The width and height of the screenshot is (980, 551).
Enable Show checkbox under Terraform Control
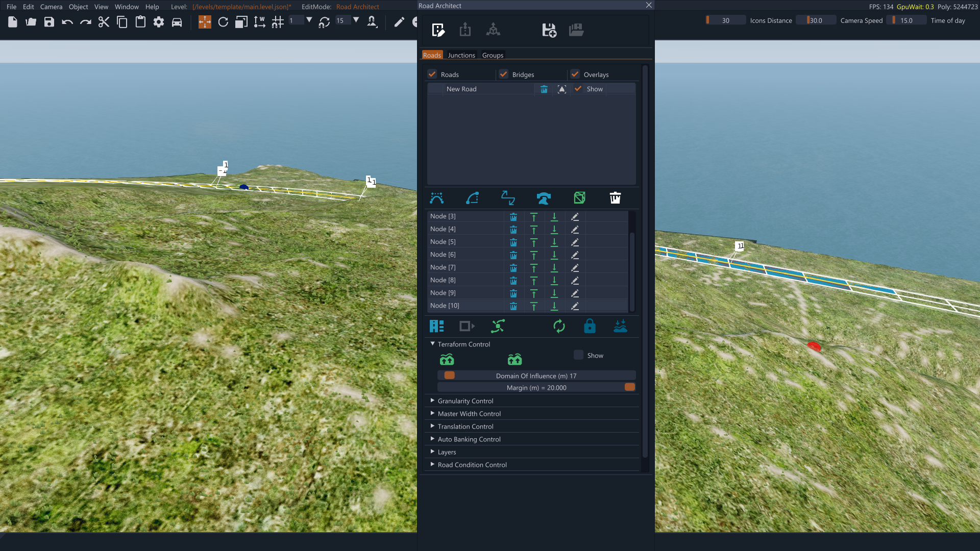578,355
